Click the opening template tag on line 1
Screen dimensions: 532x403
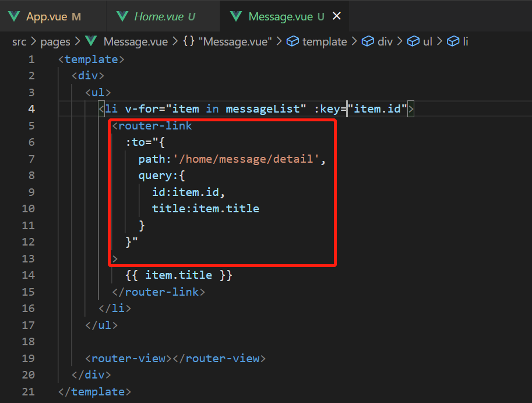[x=91, y=59]
